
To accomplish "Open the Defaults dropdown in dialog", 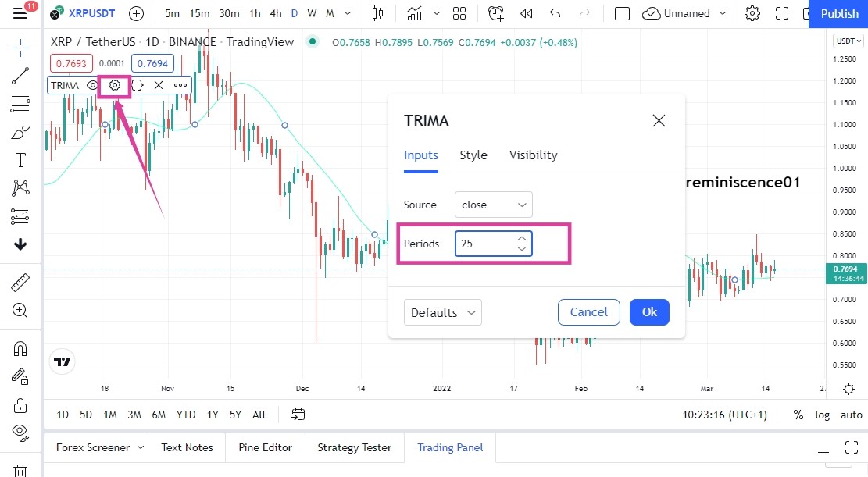I will pyautogui.click(x=443, y=312).
